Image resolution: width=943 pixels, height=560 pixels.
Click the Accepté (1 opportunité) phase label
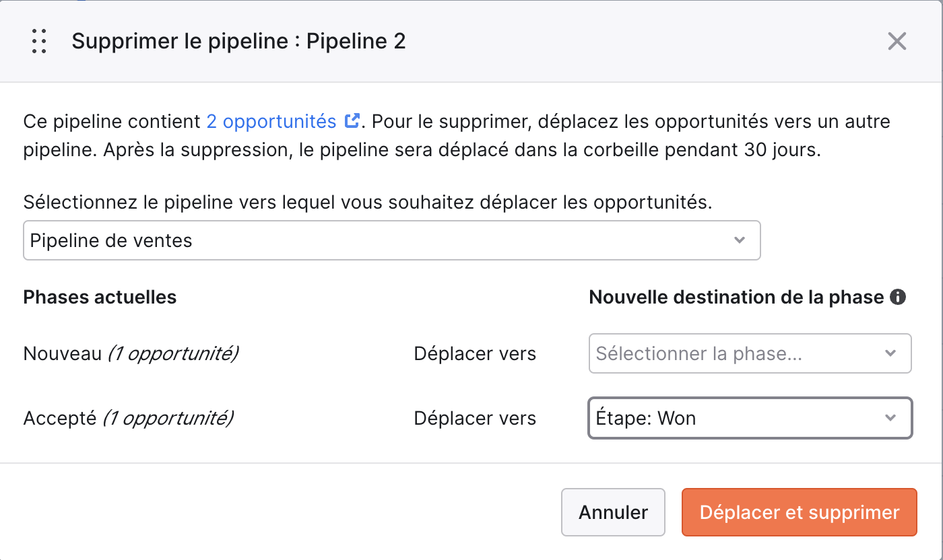tap(129, 418)
